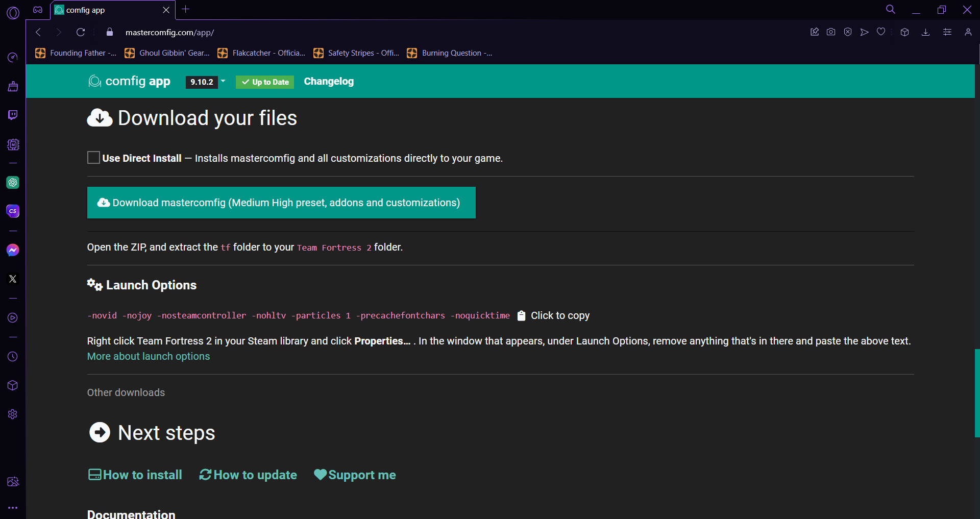
Task: Close the comfig app tab
Action: pyautogui.click(x=166, y=10)
